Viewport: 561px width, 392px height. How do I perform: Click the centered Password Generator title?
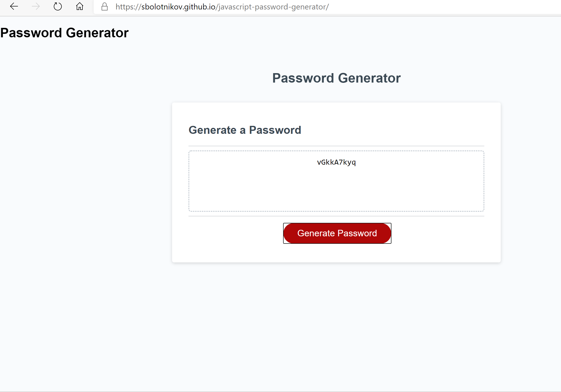(336, 78)
